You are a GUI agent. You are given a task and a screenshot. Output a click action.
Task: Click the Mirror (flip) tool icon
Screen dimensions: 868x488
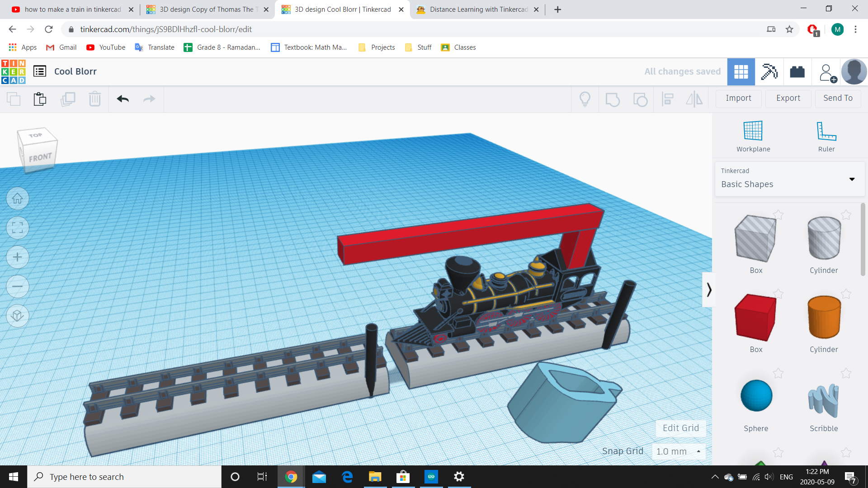(694, 99)
